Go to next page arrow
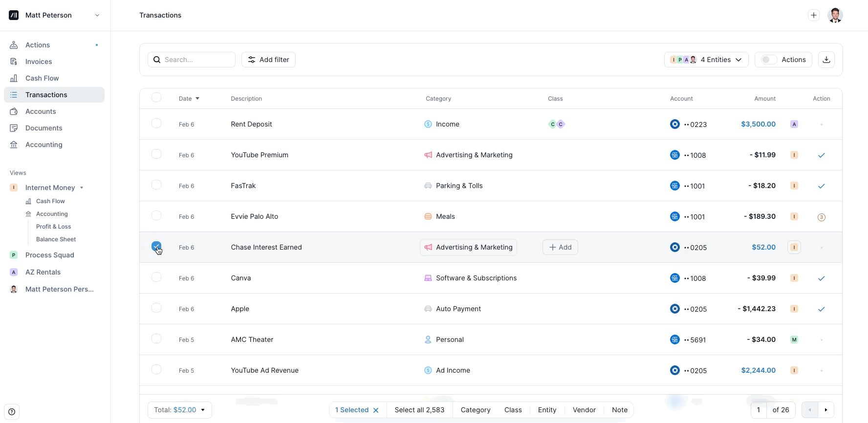Image resolution: width=868 pixels, height=423 pixels. 826,410
